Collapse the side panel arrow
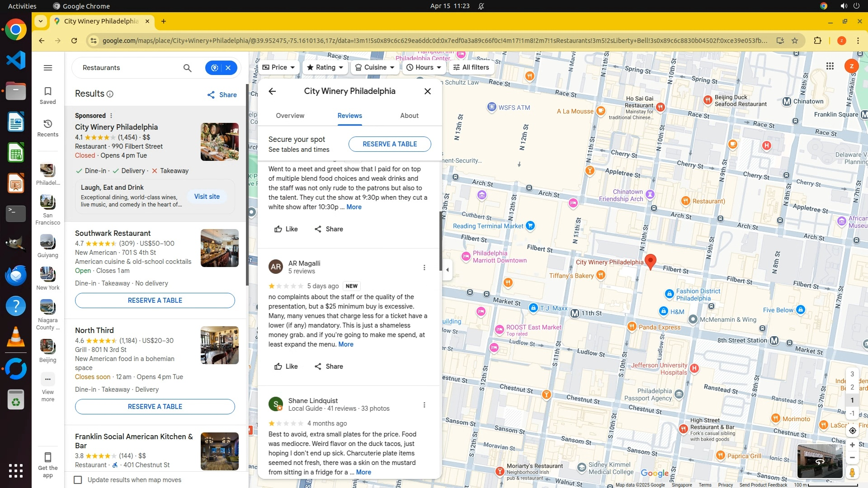This screenshot has width=868, height=488. point(447,270)
